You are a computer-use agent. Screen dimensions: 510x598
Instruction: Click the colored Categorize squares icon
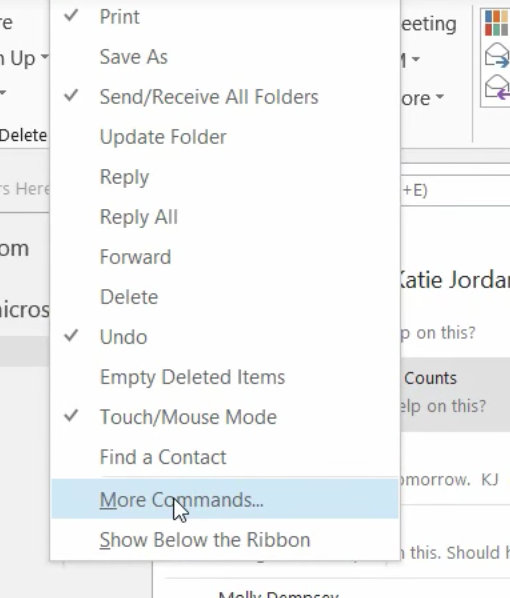[x=497, y=23]
